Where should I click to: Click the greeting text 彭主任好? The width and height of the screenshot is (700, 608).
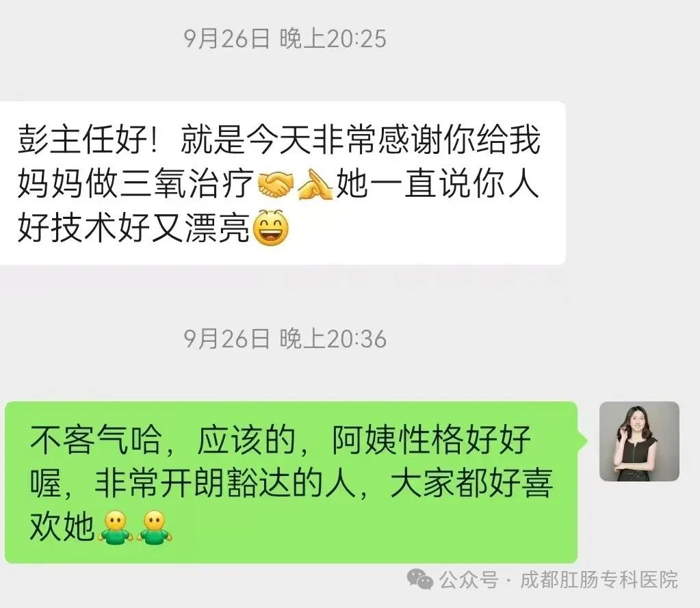[83, 140]
